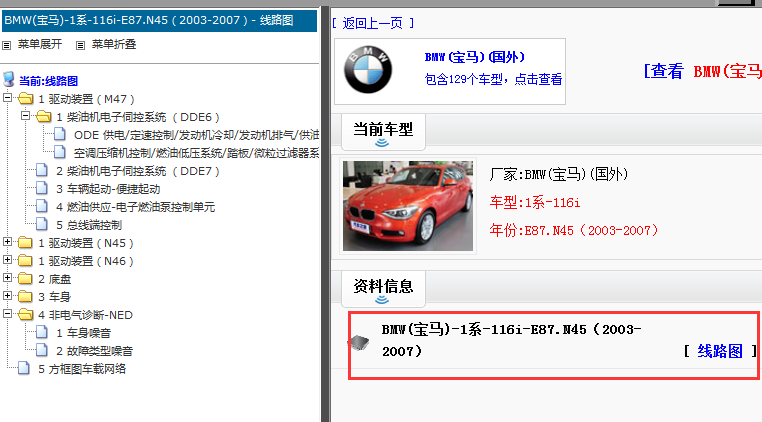Select the 资料信息 tab
The width and height of the screenshot is (762, 422).
383,289
